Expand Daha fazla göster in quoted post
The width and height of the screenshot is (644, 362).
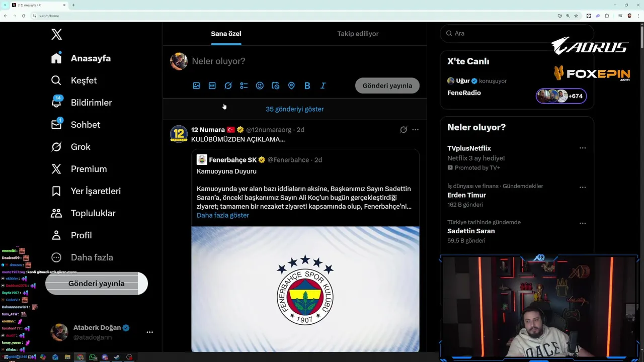tap(223, 215)
